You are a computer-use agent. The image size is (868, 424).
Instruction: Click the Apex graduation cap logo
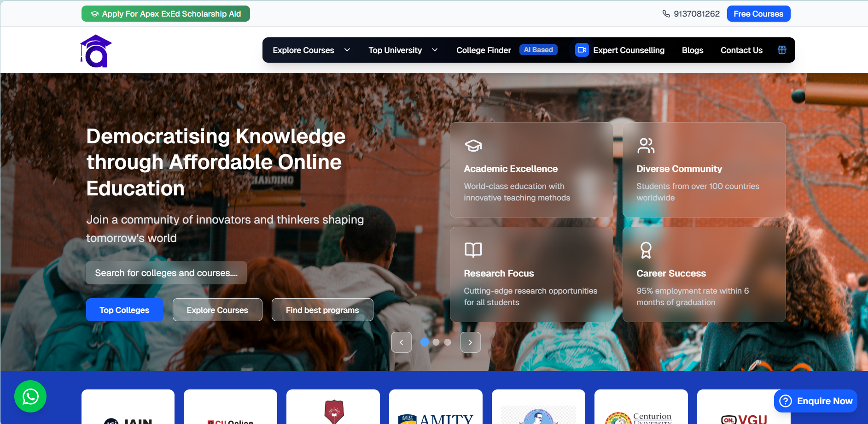pyautogui.click(x=95, y=52)
